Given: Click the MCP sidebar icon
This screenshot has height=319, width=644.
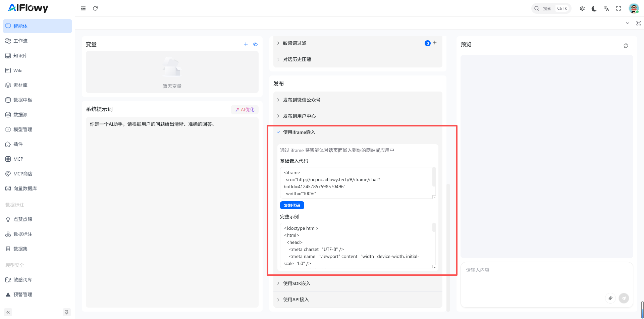Looking at the screenshot, I should 8,159.
